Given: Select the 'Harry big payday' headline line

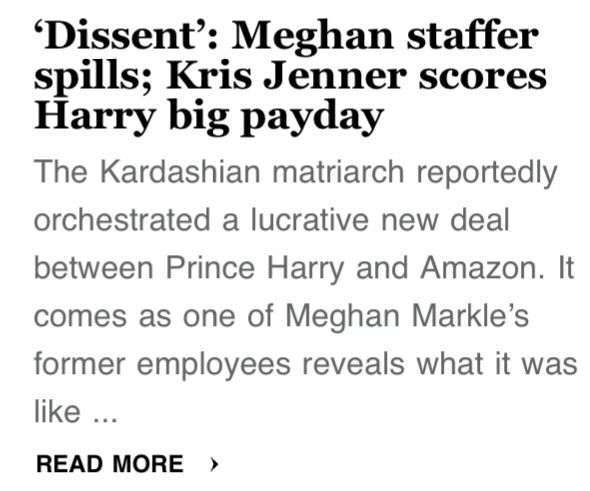Looking at the screenshot, I should pos(209,117).
